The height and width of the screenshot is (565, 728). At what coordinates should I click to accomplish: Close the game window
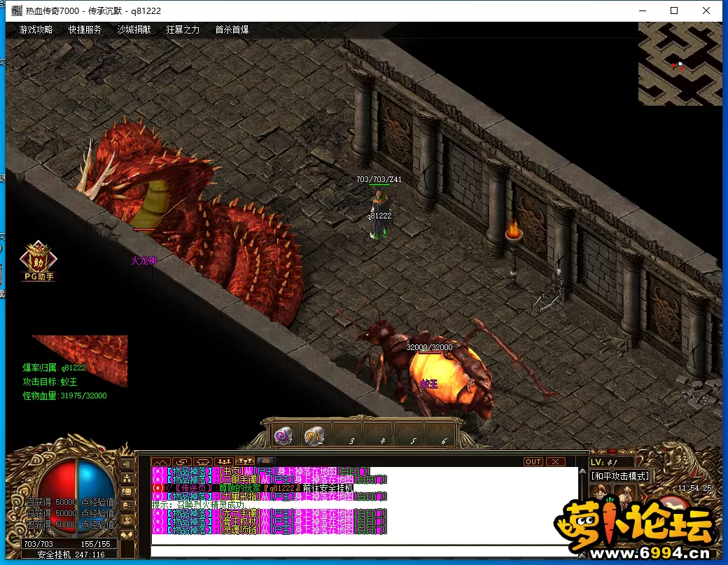706,11
